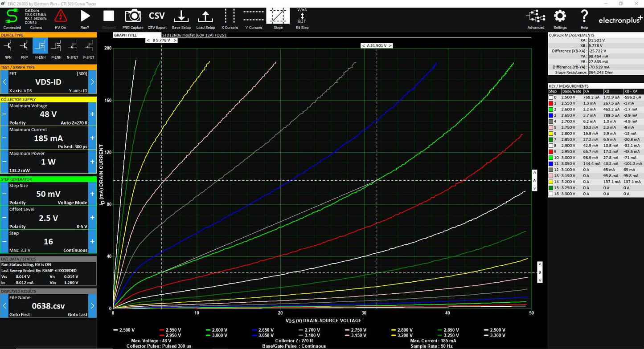Click the 144.4 mA XA cell
The width and height of the screenshot is (644, 349).
[x=591, y=163]
